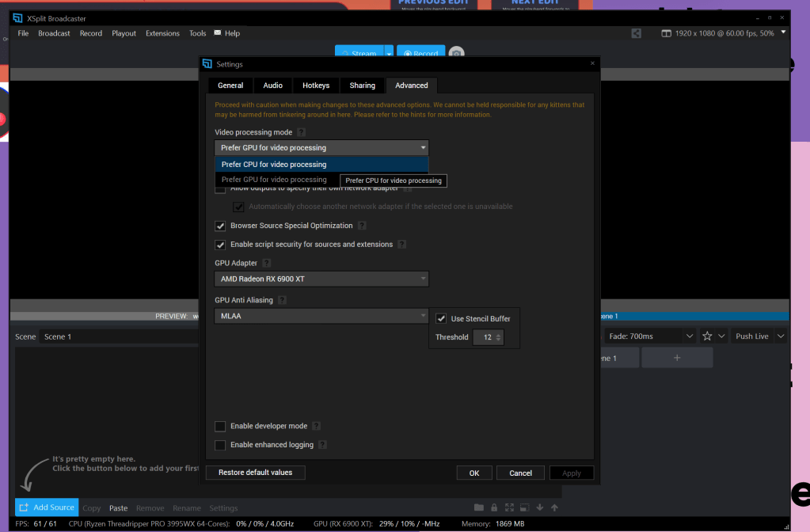Toggle Use Stencil Buffer checkbox

tap(441, 319)
